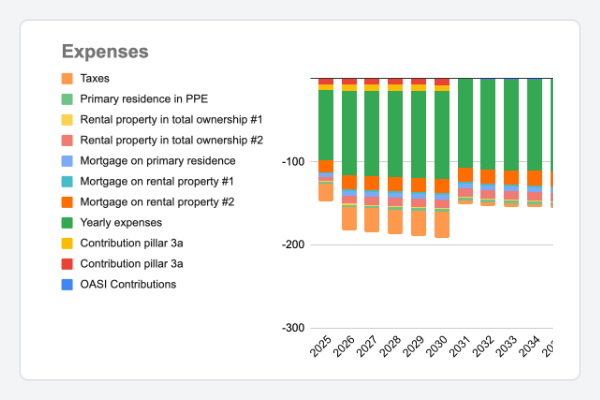600x400 pixels.
Task: Select the 'Rental property in total ownership #2' swatch
Action: tap(67, 140)
